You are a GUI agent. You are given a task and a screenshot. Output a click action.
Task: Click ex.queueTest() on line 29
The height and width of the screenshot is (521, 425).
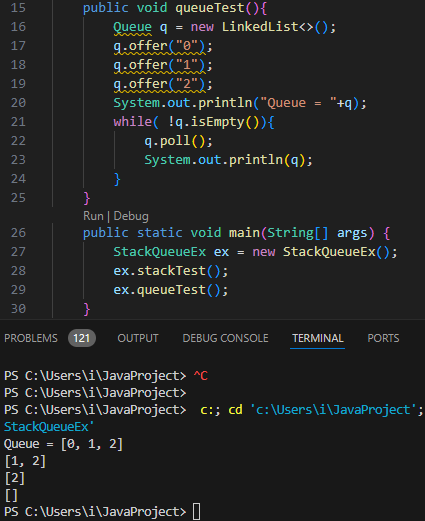167,290
